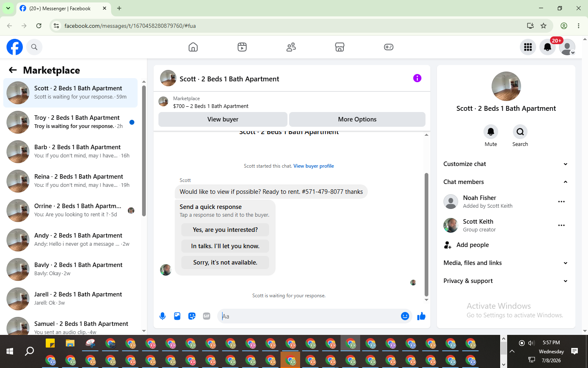Click the back arrow beside Marketplace

click(x=13, y=70)
